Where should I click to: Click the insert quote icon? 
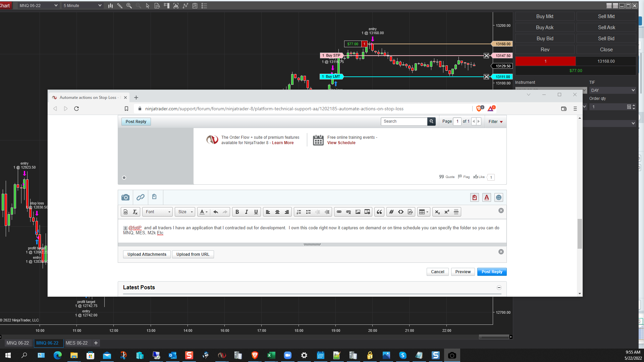[379, 212]
